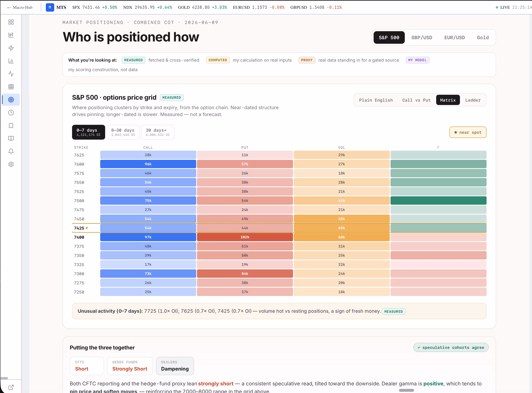Choose the 30 days+ expiry bucket
This screenshot has width=532, height=393.
(158, 132)
